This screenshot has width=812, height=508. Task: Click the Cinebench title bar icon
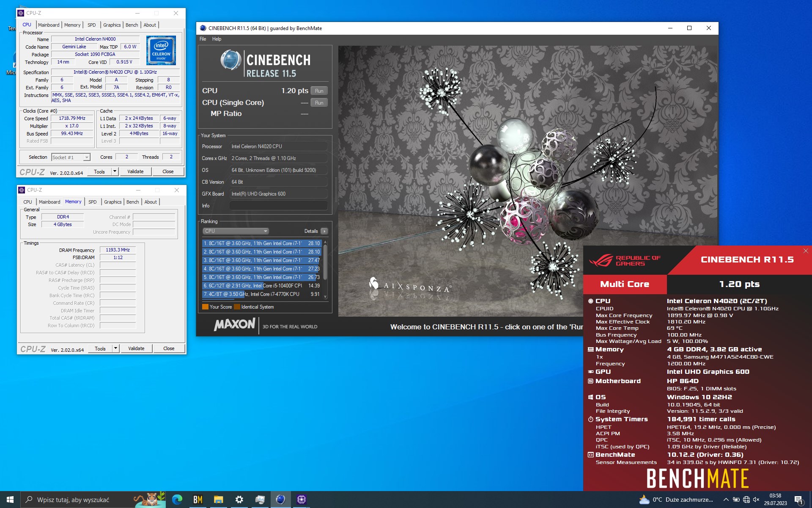[x=203, y=28]
